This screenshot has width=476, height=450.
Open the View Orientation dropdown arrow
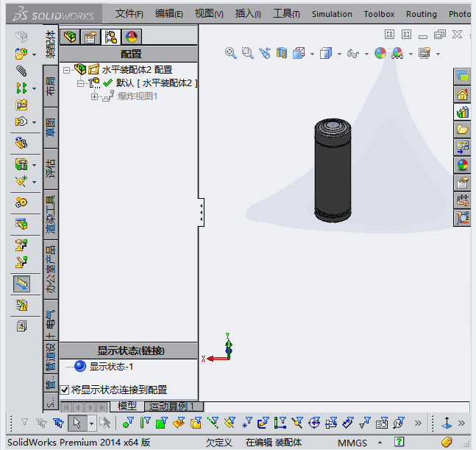pos(312,54)
